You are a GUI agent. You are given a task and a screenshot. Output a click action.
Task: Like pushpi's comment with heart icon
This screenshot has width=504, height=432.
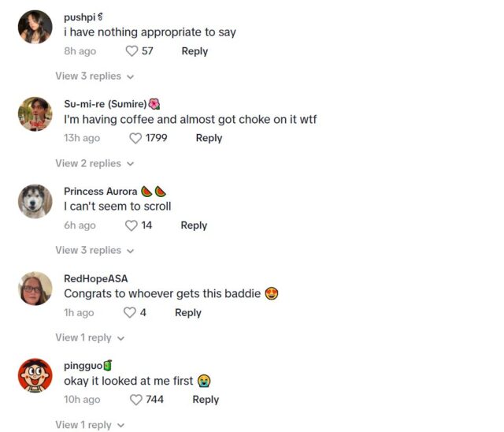pyautogui.click(x=132, y=51)
